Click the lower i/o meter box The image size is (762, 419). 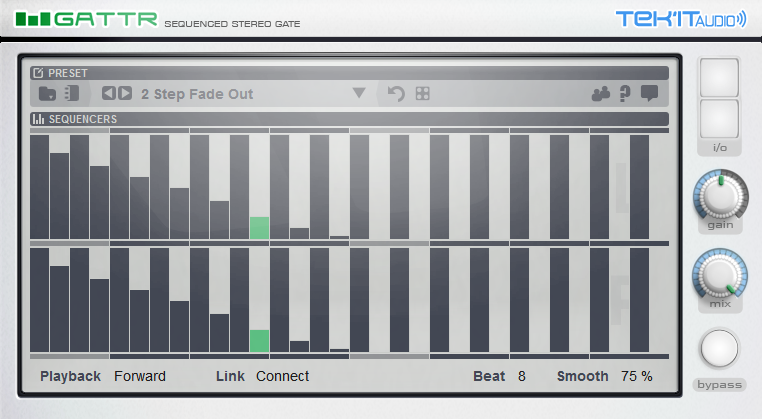pyautogui.click(x=719, y=119)
